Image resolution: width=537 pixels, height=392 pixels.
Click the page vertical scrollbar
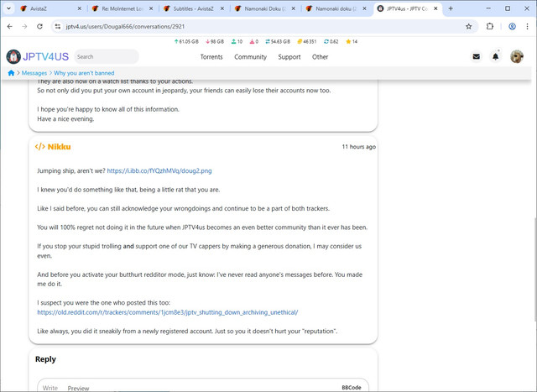534,269
